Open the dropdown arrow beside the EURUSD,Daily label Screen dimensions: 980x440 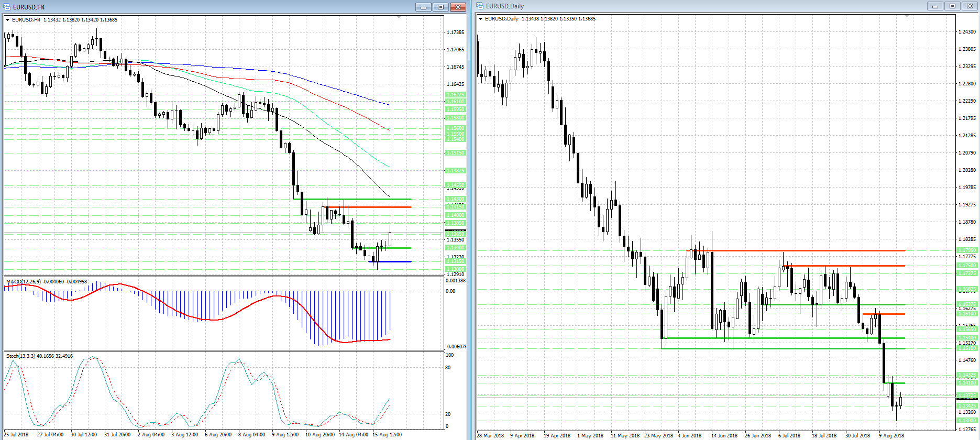click(x=480, y=19)
